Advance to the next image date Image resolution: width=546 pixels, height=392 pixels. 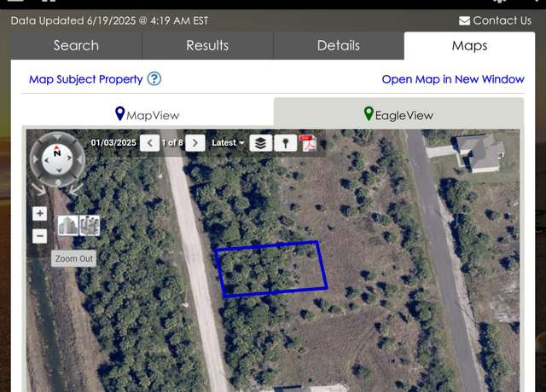(195, 143)
